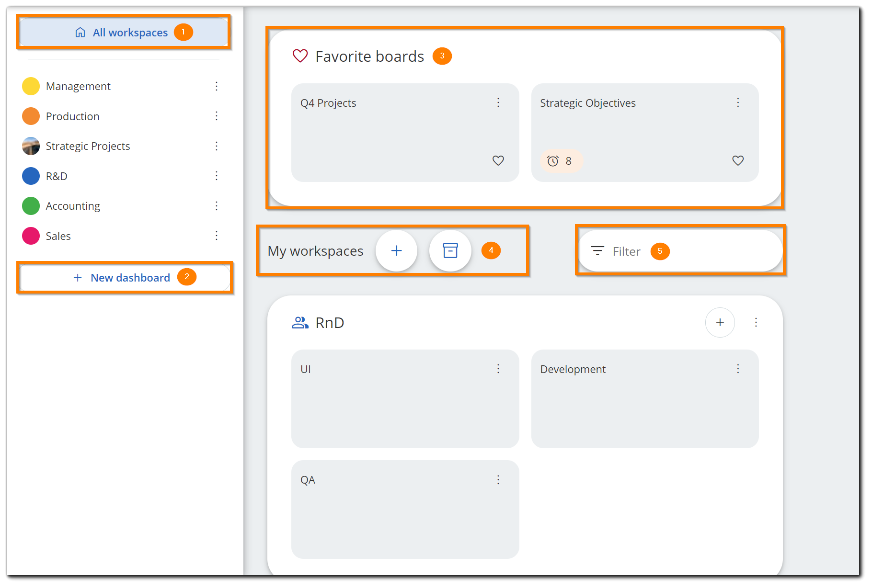The width and height of the screenshot is (872, 588).
Task: Click the filter funnel icon
Action: tap(597, 250)
